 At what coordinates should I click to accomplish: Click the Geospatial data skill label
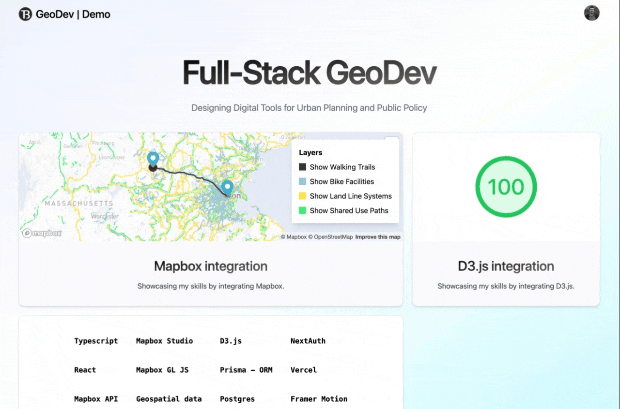[x=169, y=399]
